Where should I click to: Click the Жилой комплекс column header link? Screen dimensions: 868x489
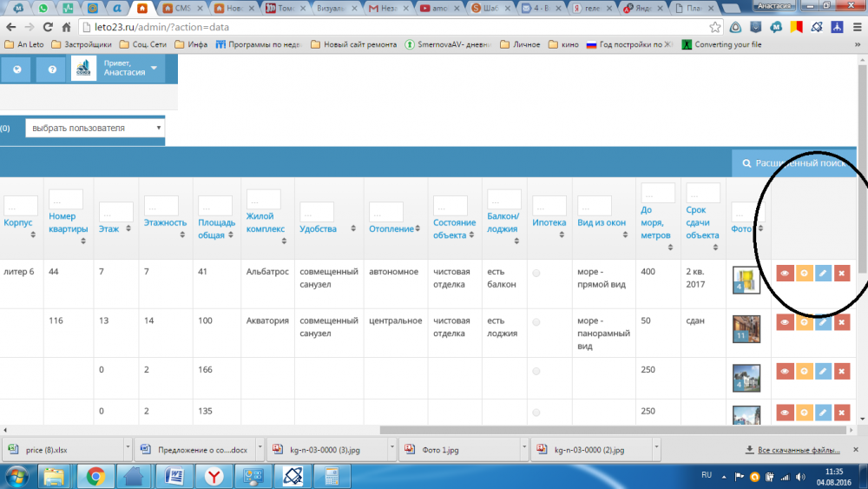(265, 222)
